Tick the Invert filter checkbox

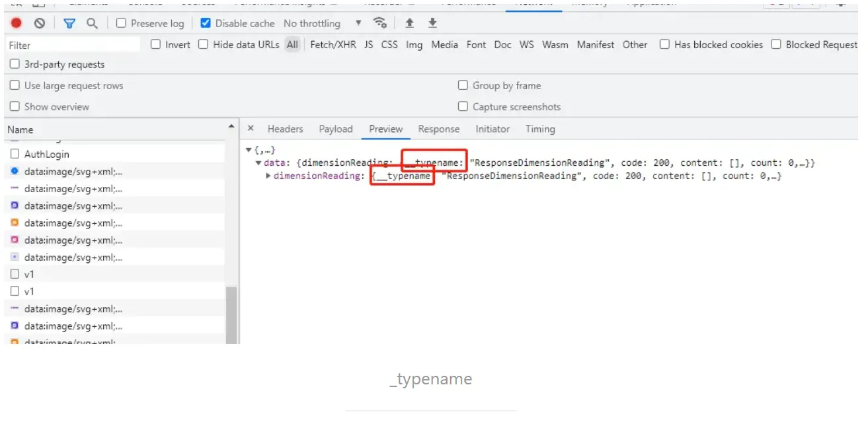(155, 44)
